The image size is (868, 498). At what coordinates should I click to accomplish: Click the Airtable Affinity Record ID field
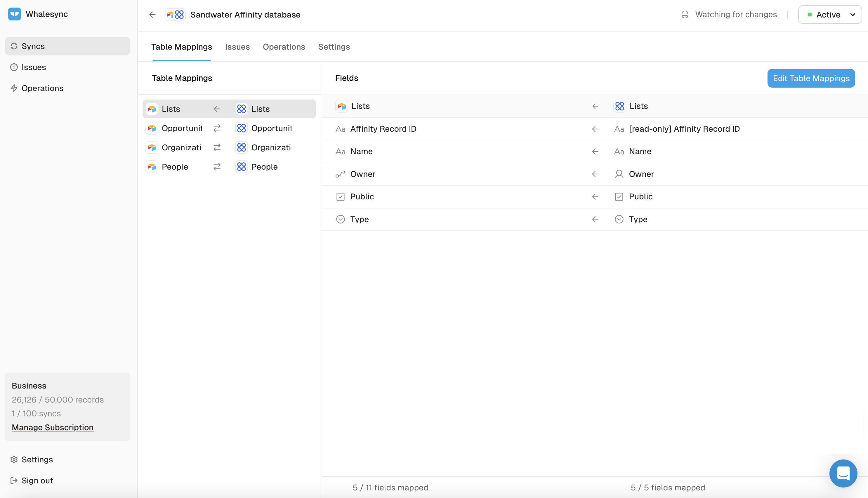coord(383,129)
